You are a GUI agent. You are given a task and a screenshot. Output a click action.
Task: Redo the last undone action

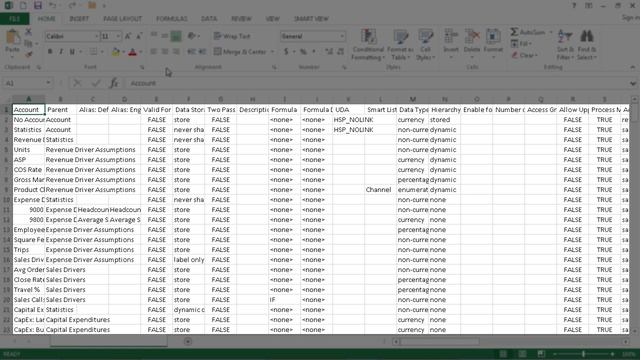coord(72,5)
